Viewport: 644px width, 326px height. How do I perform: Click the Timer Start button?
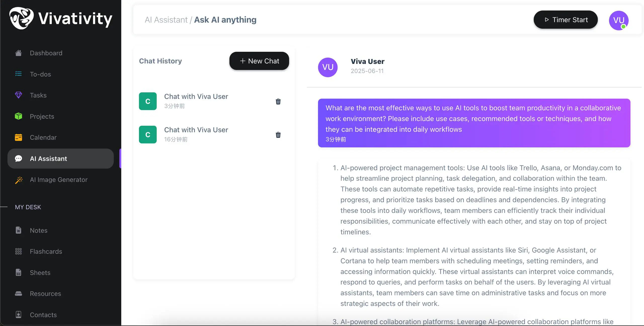tap(566, 20)
